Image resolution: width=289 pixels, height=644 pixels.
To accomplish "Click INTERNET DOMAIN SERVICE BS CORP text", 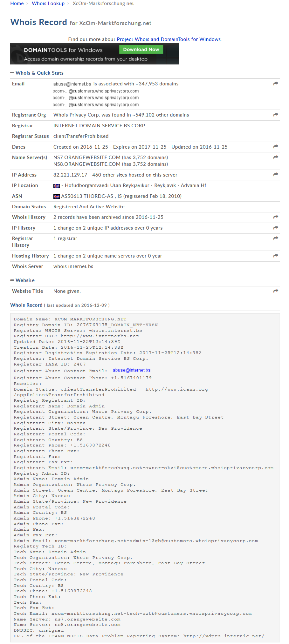I will coord(99,126).
